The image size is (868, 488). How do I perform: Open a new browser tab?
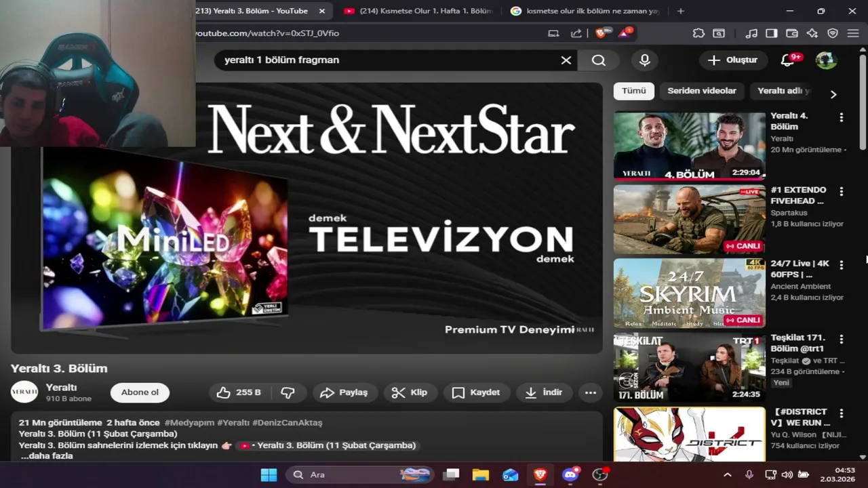[680, 11]
